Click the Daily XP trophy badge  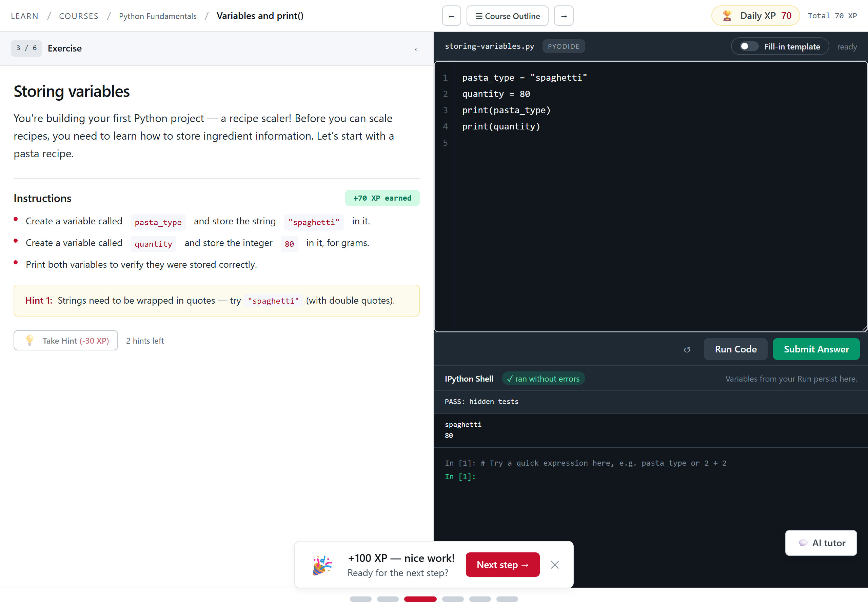point(755,16)
